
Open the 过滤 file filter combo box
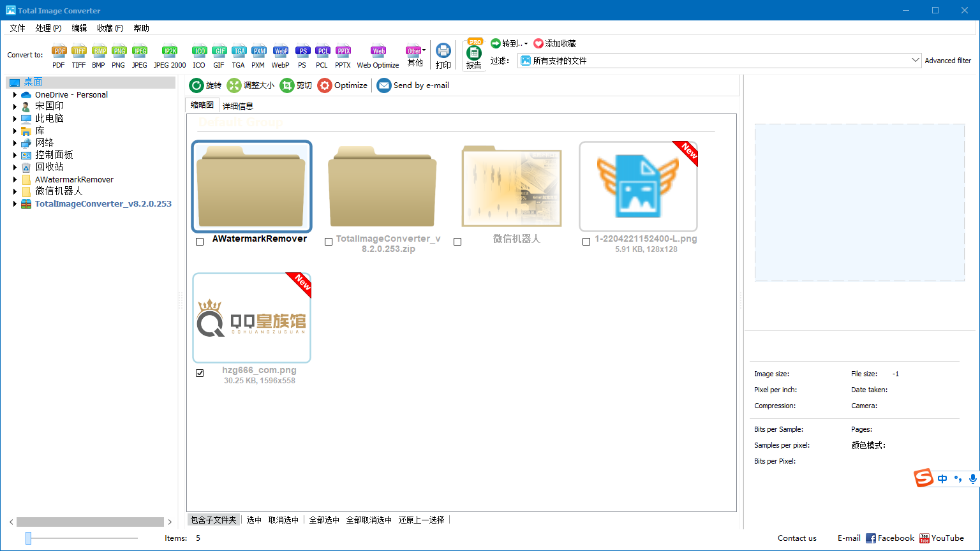tap(719, 61)
